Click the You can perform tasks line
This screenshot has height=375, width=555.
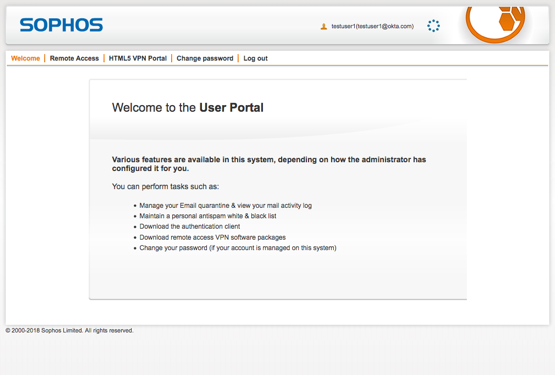(x=165, y=187)
